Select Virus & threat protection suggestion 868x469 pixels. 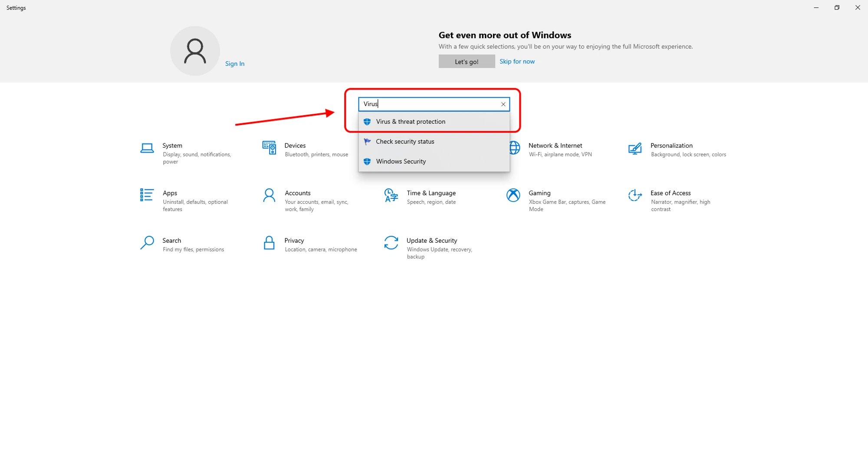coord(411,122)
